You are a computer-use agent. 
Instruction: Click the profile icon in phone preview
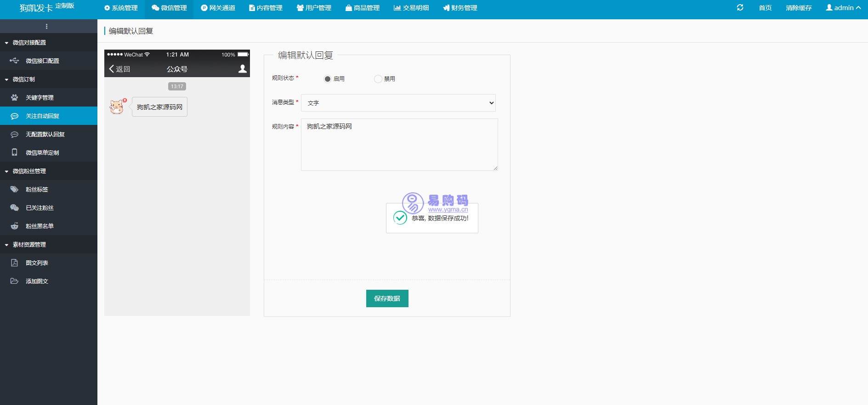(x=243, y=69)
